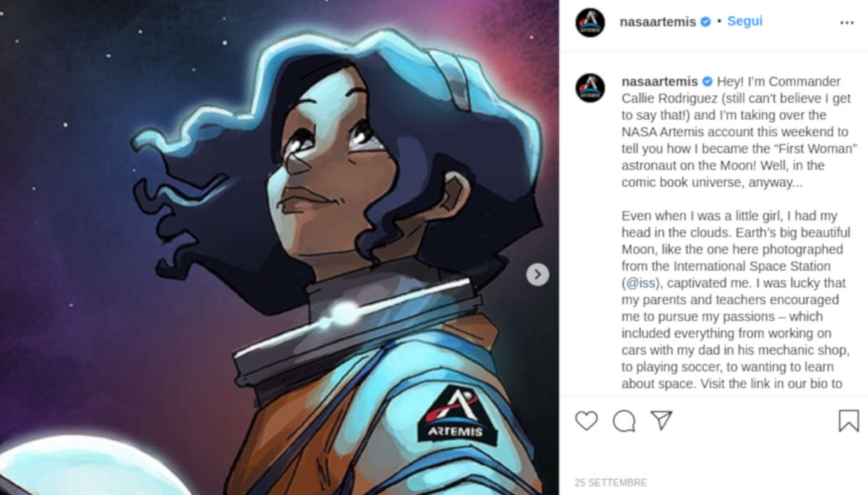The height and width of the screenshot is (495, 868).
Task: Go to next image with arrow chevron
Action: [x=538, y=275]
